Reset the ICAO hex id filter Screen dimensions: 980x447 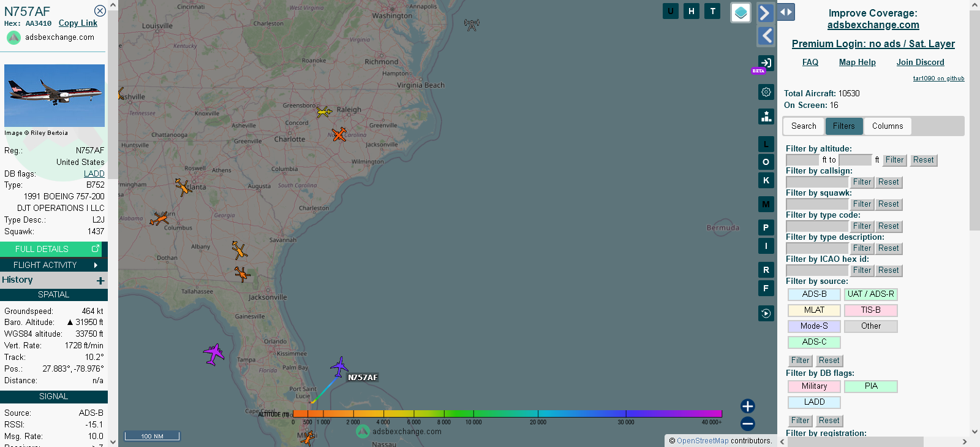[x=889, y=270]
